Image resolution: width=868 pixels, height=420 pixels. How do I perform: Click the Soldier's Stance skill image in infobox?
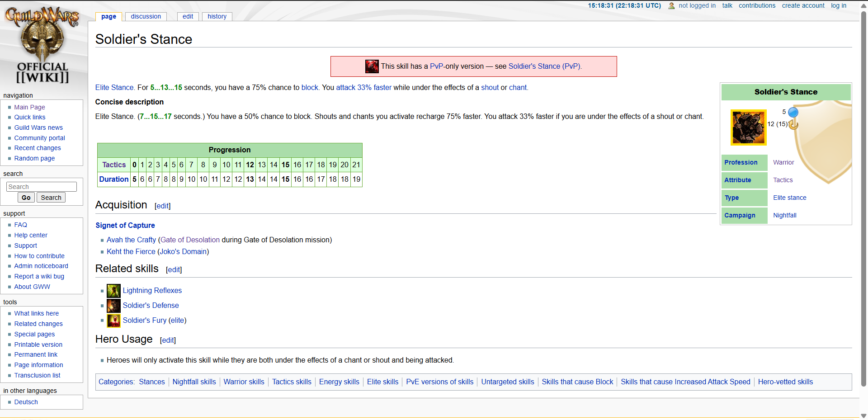point(748,127)
